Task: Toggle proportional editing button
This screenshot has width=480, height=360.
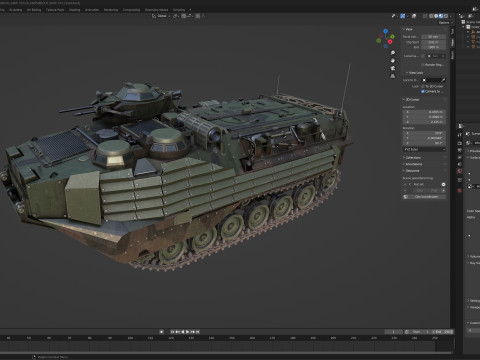Action: (x=198, y=16)
